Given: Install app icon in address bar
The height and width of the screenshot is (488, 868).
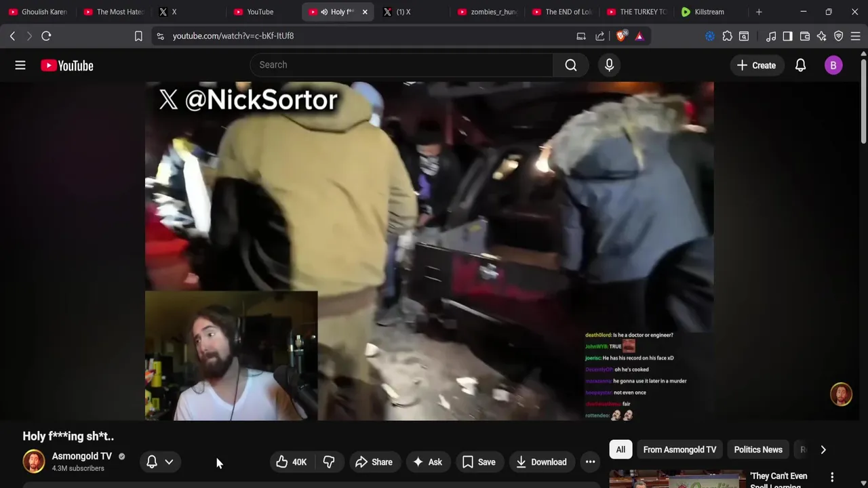Looking at the screenshot, I should (581, 36).
